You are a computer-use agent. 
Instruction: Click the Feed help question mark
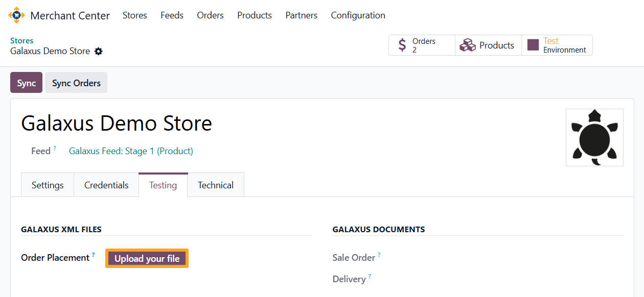click(55, 148)
